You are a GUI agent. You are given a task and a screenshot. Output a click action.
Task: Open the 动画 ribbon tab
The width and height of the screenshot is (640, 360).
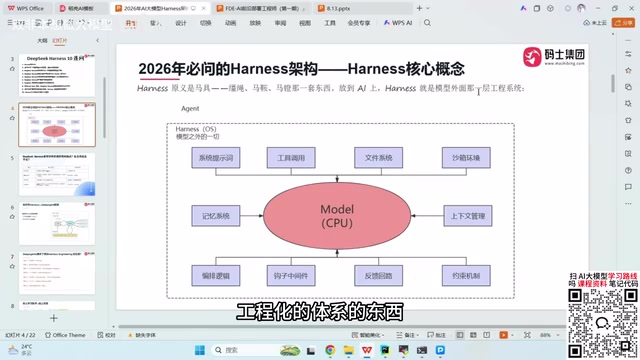point(231,23)
